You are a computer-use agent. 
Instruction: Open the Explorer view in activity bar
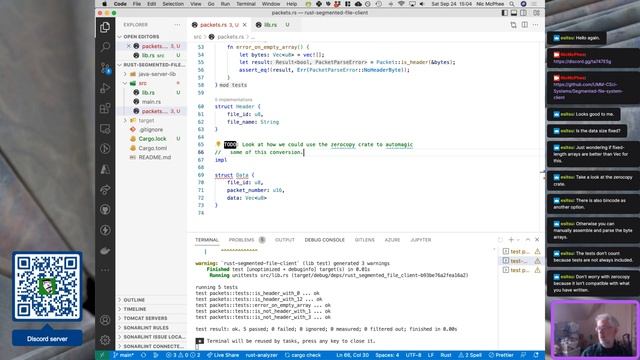105,27
